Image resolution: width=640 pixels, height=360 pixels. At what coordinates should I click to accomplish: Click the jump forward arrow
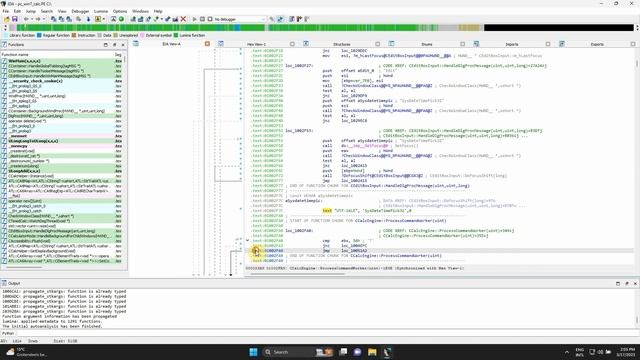38,19
